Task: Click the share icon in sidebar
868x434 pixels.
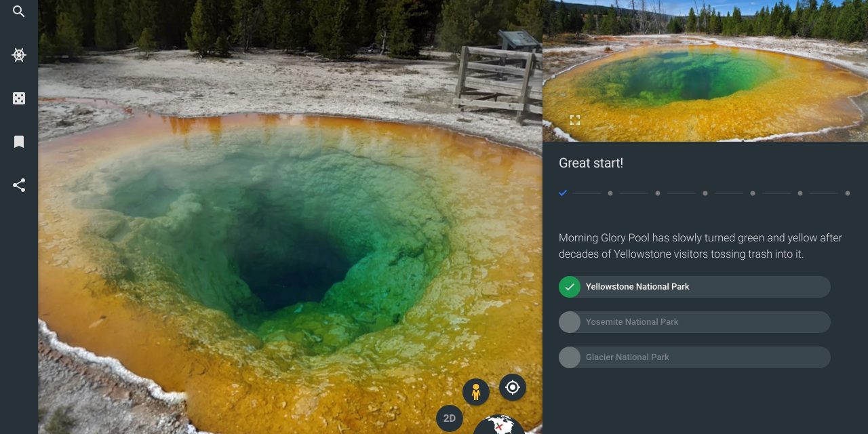Action: pos(19,185)
